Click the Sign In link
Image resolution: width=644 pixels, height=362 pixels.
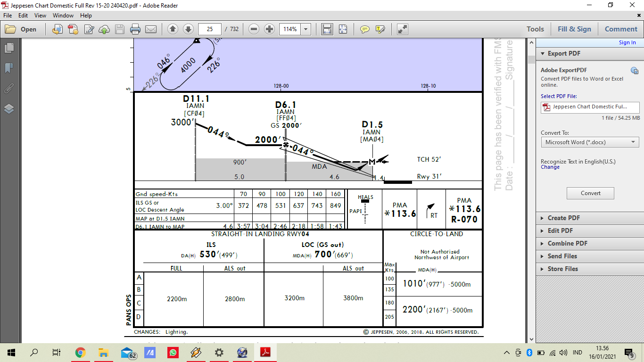click(x=627, y=42)
